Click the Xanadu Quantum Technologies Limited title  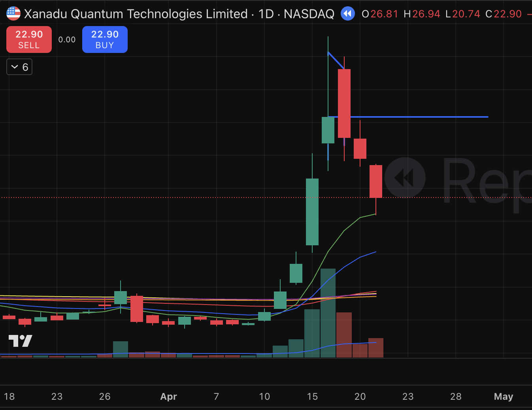pos(136,14)
